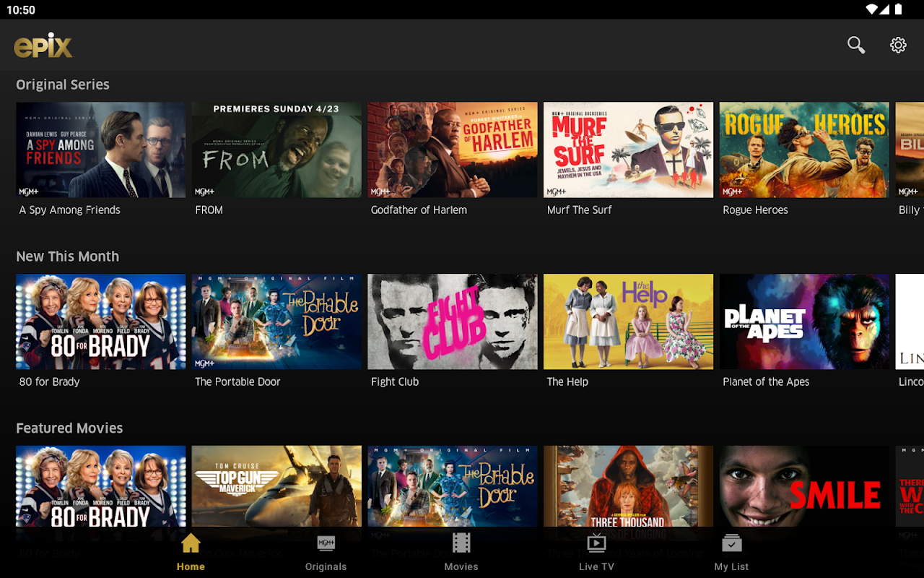Tap the 'Featured Movies' section heading
Viewport: 924px width, 578px height.
tap(69, 428)
